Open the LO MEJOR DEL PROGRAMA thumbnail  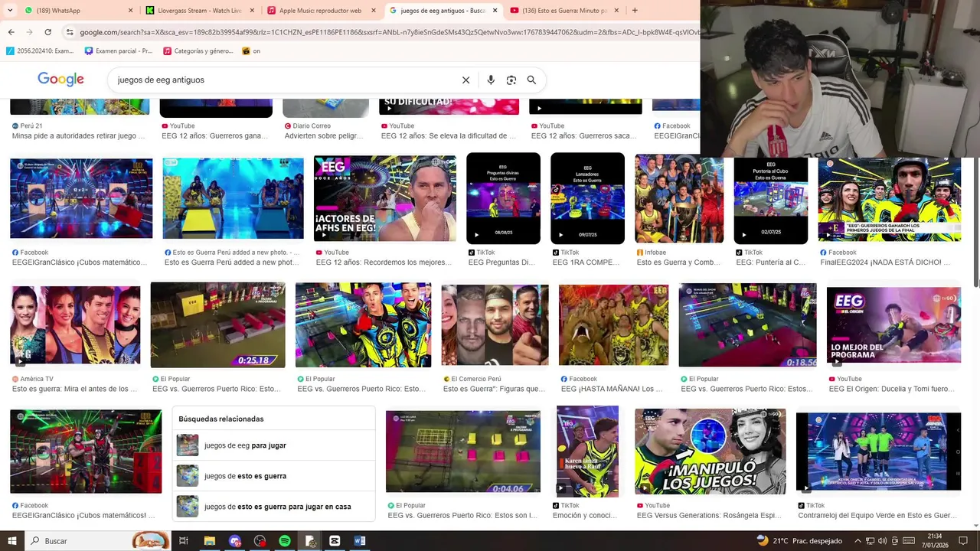(x=893, y=324)
